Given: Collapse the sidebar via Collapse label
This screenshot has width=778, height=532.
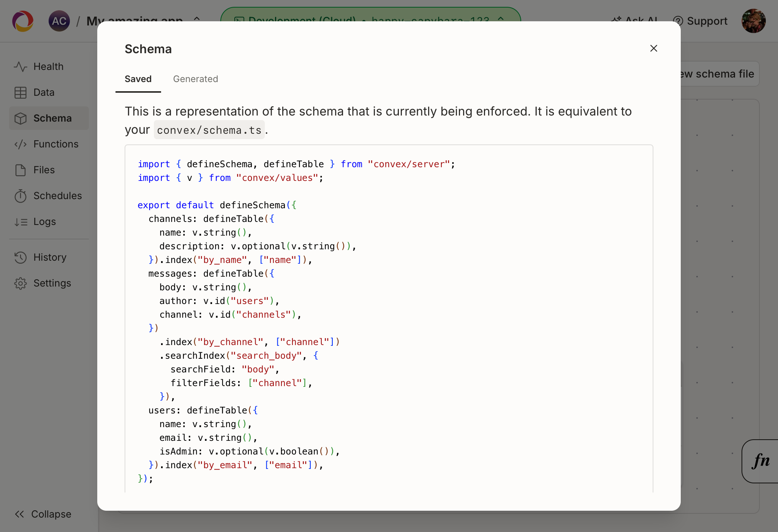Looking at the screenshot, I should tap(51, 514).
